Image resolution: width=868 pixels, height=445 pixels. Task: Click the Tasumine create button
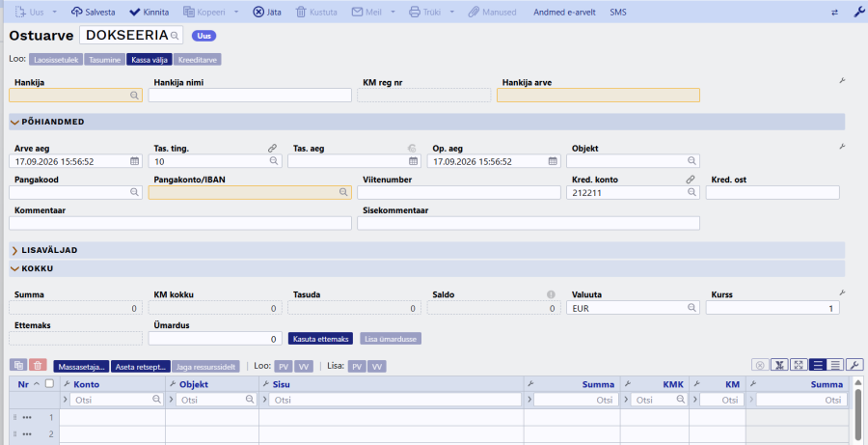[104, 59]
